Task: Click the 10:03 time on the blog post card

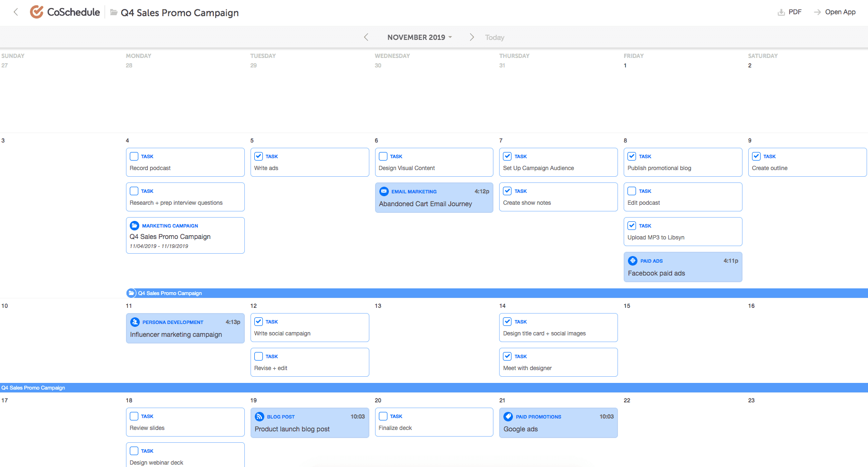Action: click(x=357, y=417)
